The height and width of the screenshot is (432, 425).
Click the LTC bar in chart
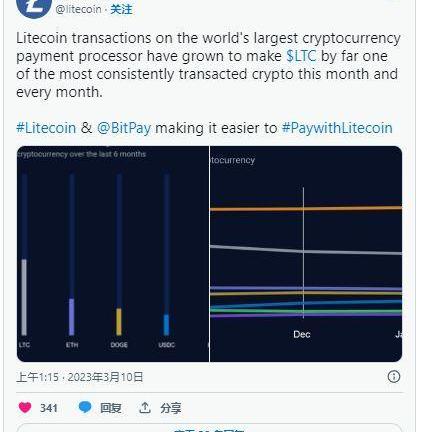click(x=24, y=297)
